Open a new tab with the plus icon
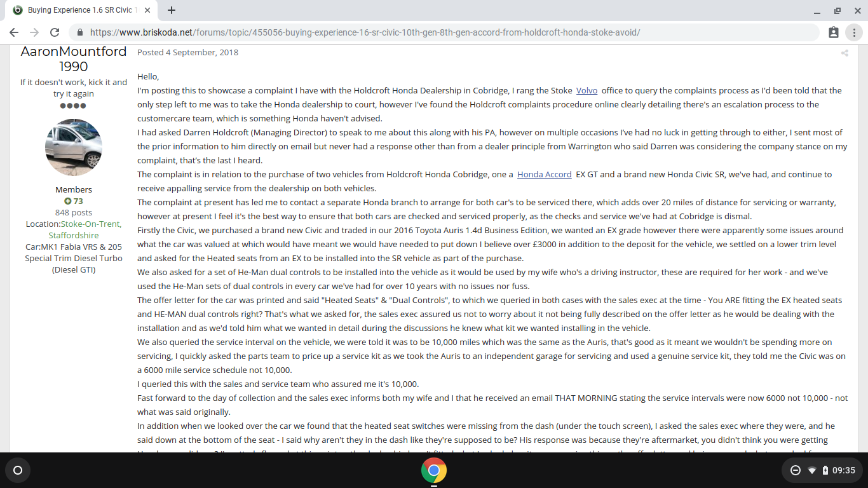 (172, 10)
